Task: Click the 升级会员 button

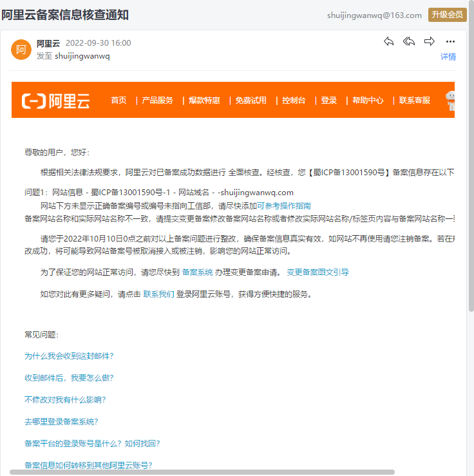Action: click(448, 15)
